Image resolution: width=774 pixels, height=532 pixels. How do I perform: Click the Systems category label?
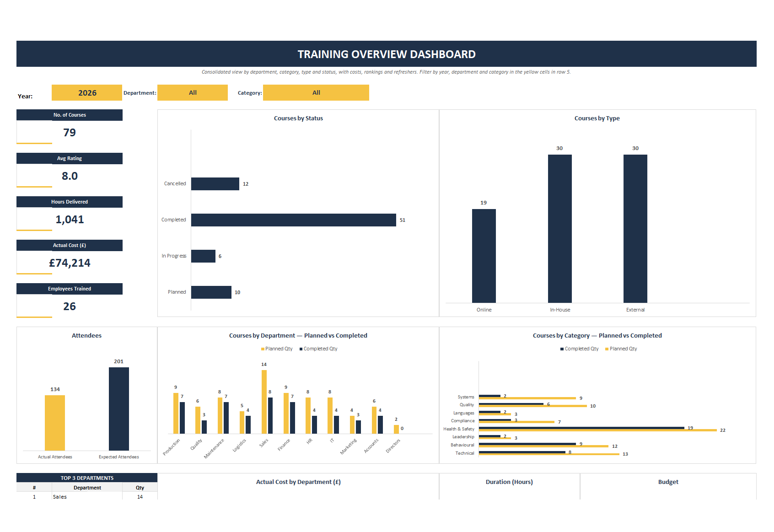466,397
